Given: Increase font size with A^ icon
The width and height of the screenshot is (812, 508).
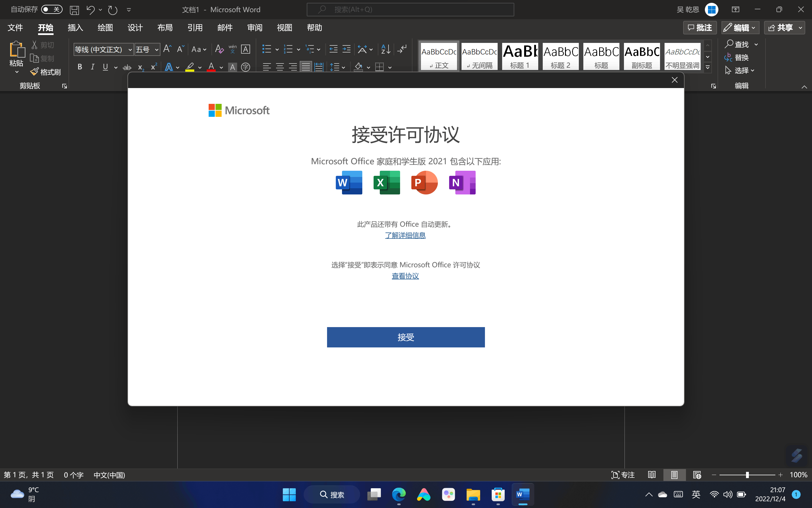Looking at the screenshot, I should [167, 49].
